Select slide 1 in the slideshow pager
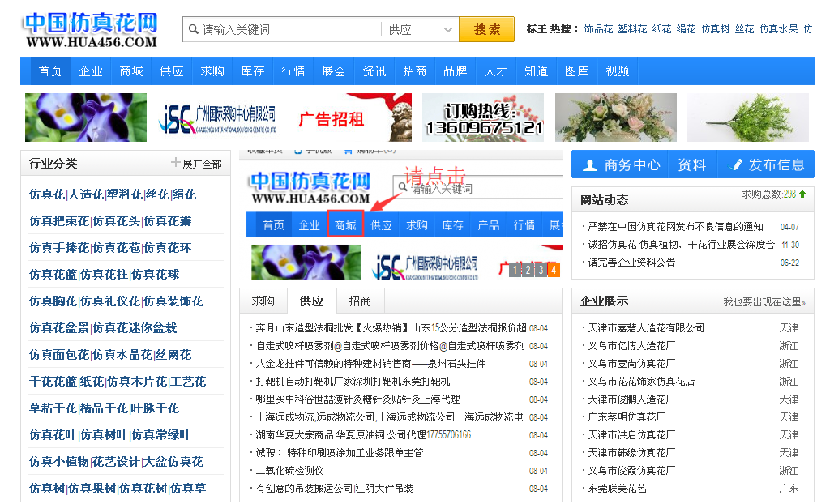Viewport: 817px width, 504px height. pyautogui.click(x=515, y=270)
